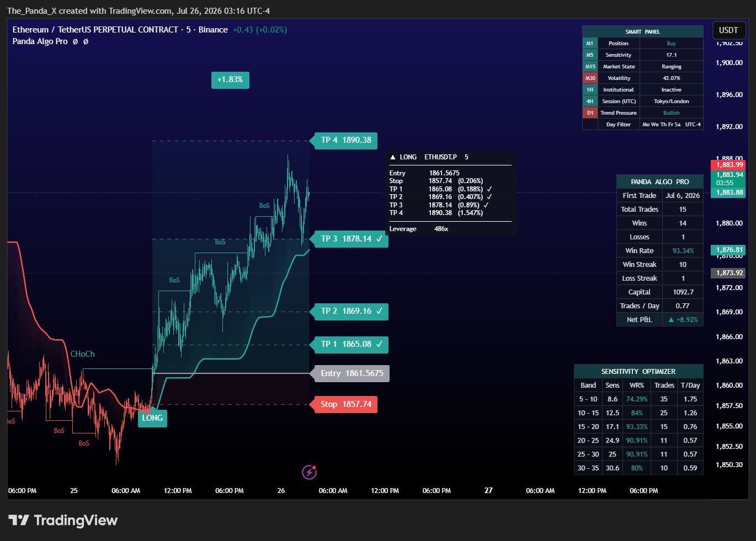This screenshot has width=756, height=541.
Task: Click the Leverage 486x value in trade box
Action: pyautogui.click(x=441, y=229)
